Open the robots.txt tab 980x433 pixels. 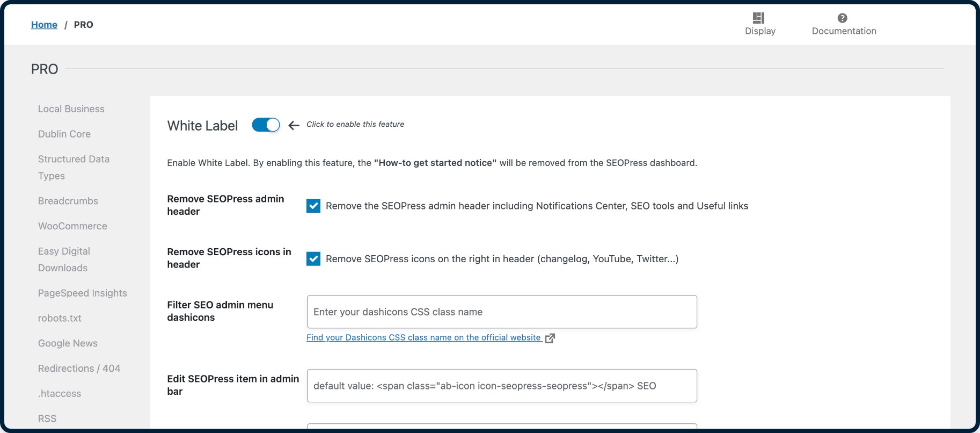pyautogui.click(x=60, y=319)
